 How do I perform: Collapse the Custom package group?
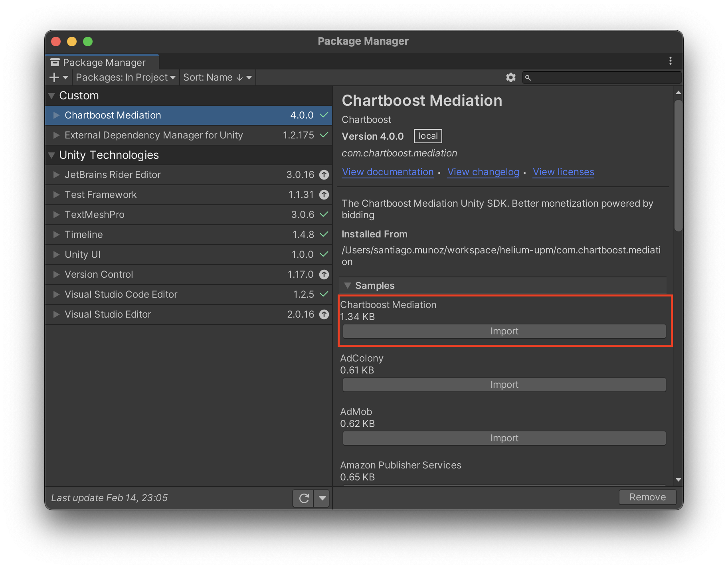click(x=51, y=96)
